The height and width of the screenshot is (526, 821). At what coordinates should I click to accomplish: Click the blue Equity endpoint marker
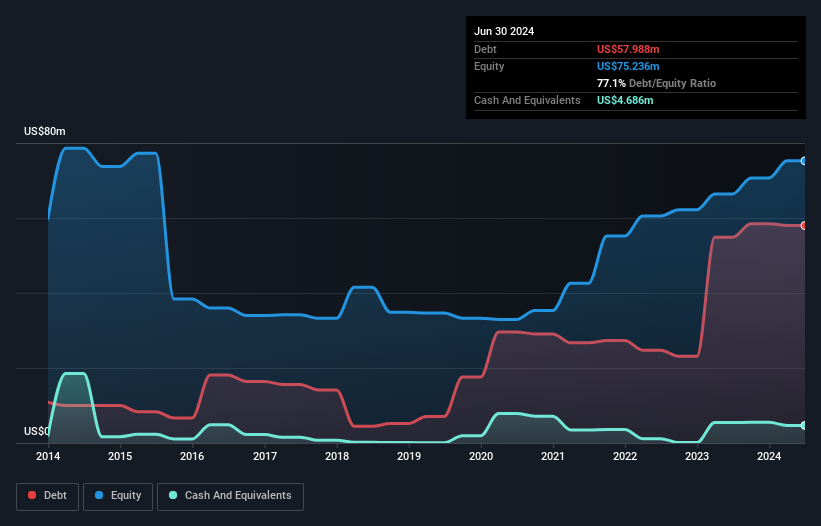[x=804, y=161]
